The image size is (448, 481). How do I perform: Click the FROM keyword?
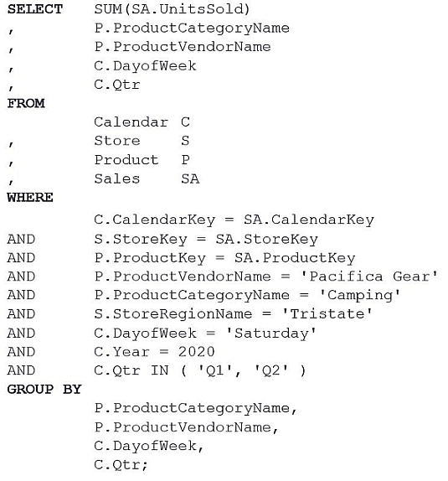[x=26, y=103]
